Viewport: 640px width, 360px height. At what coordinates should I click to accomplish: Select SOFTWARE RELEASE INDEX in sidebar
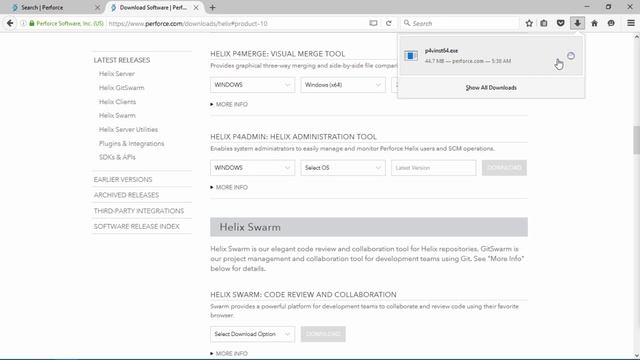(136, 227)
